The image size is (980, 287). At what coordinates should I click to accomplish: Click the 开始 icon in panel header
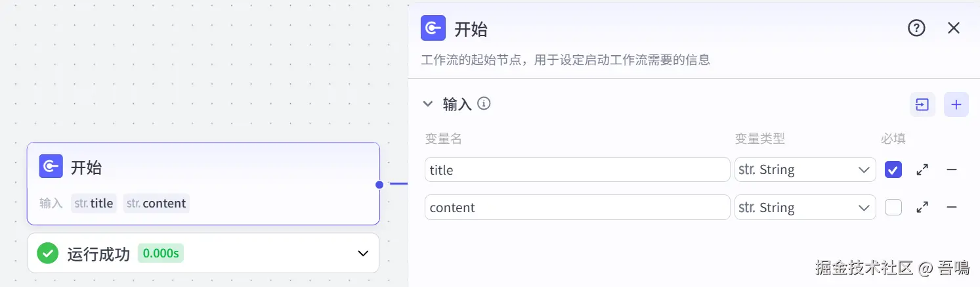coord(433,28)
